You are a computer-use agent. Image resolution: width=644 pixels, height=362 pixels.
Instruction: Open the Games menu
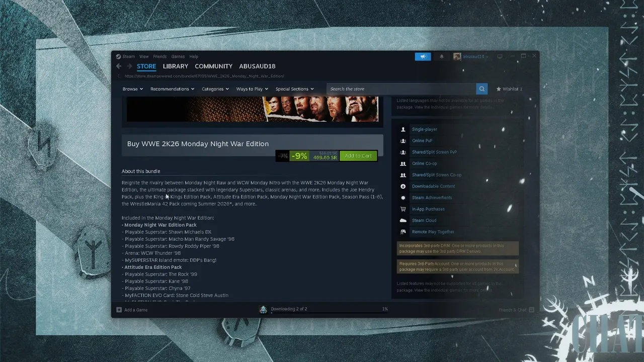click(178, 56)
